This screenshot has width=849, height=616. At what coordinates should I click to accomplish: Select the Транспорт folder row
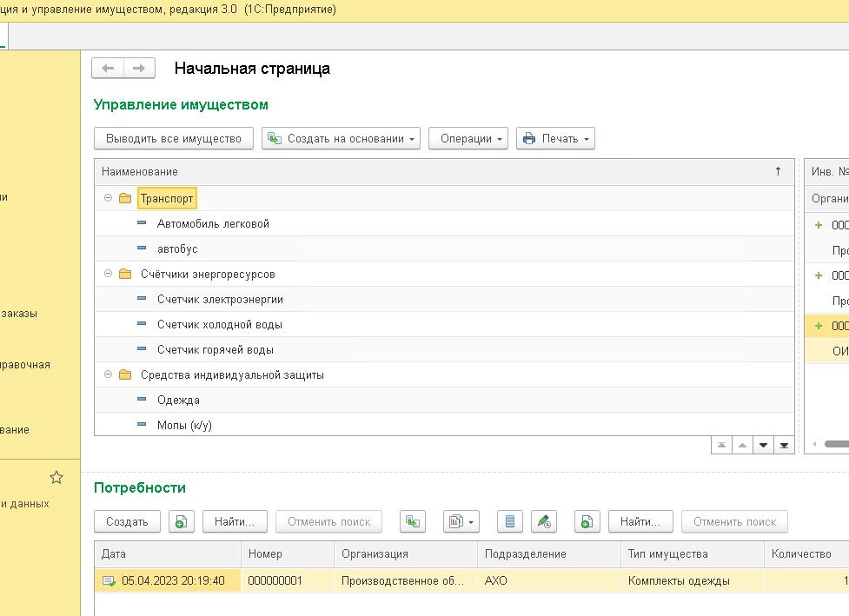coord(444,198)
